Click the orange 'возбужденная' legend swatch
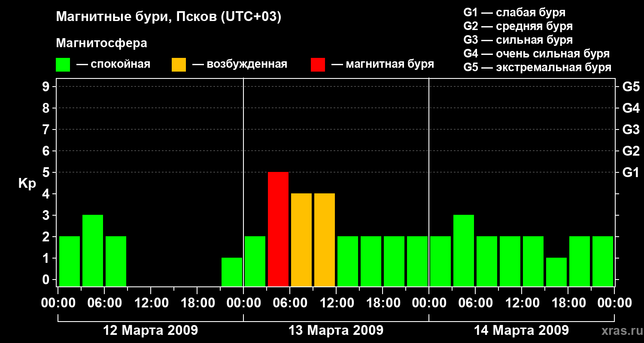 (x=179, y=64)
